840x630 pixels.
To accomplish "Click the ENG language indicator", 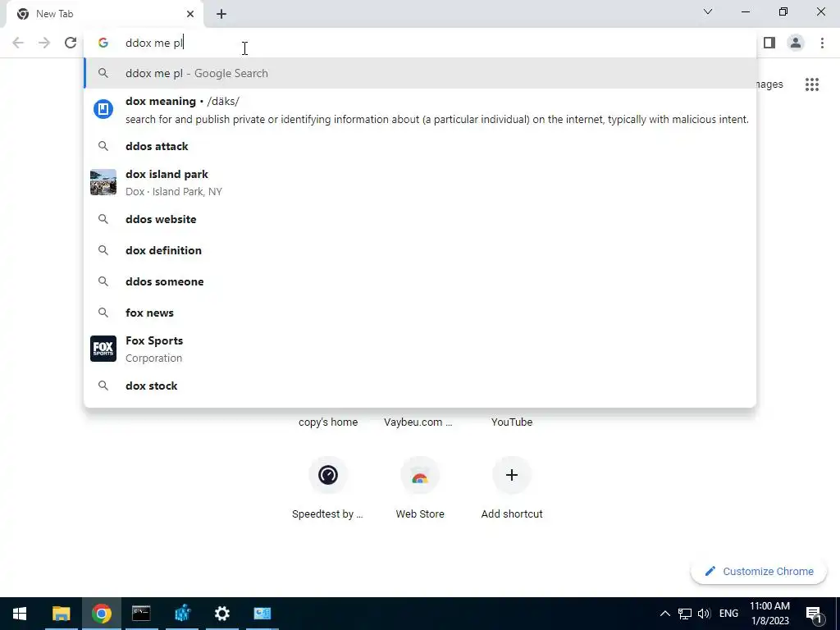I will (728, 614).
